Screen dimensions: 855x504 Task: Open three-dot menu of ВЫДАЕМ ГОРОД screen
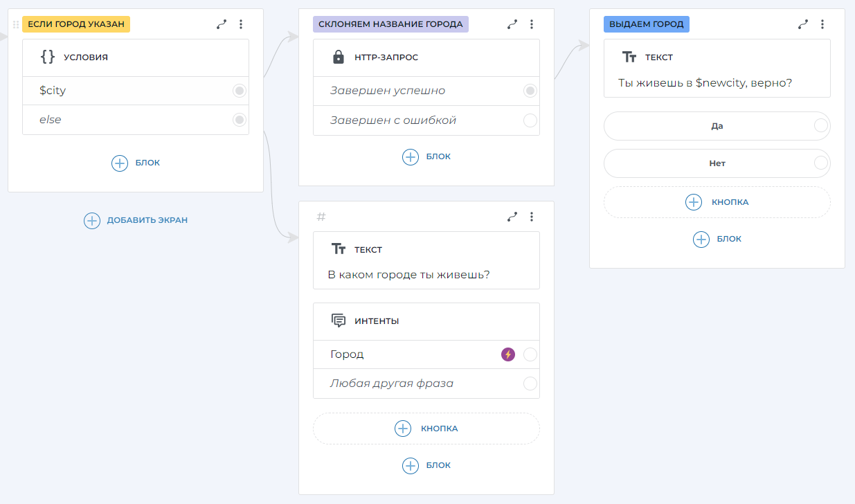coord(822,24)
